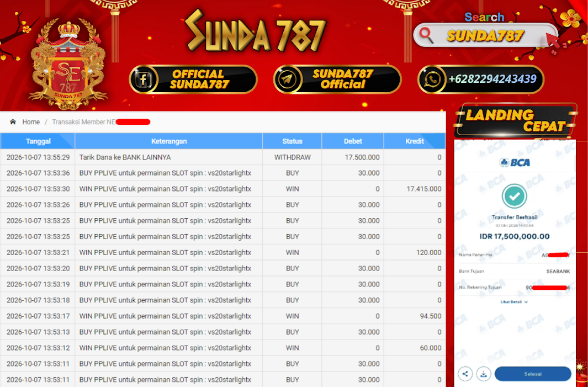
Task: Click the WITHDRAW status cell
Action: (x=292, y=157)
